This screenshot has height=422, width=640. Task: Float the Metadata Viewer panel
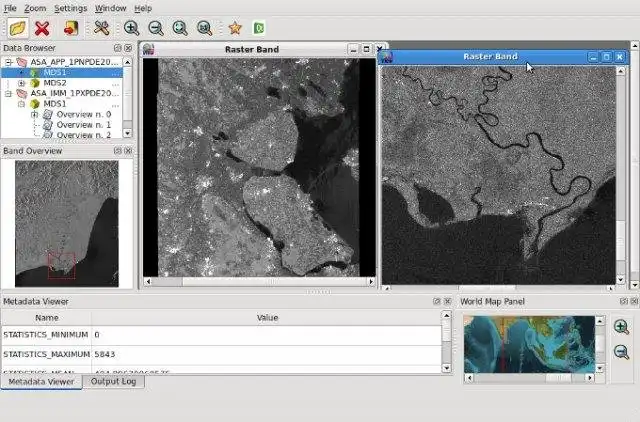click(436, 301)
